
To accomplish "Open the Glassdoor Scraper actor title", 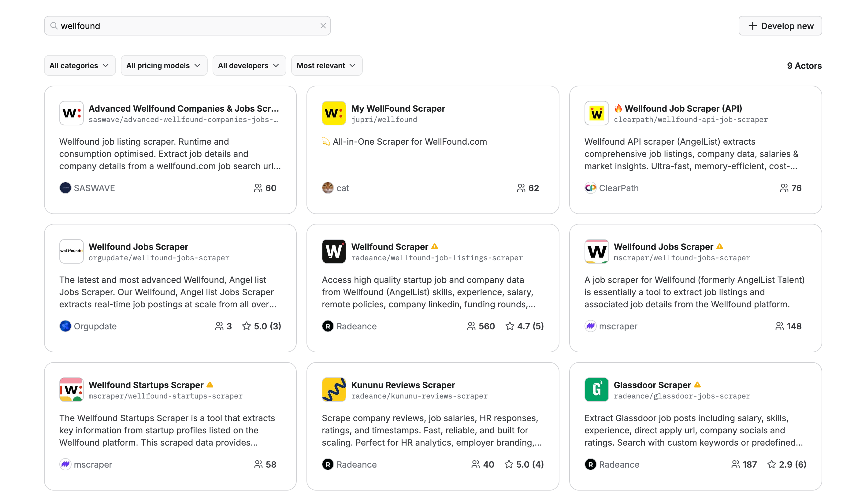I will click(x=652, y=385).
